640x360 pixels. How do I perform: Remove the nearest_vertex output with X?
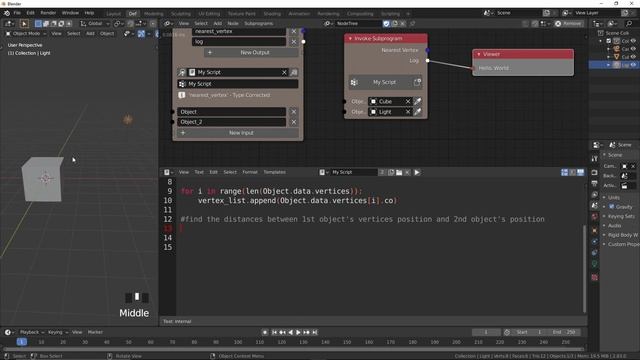[293, 31]
